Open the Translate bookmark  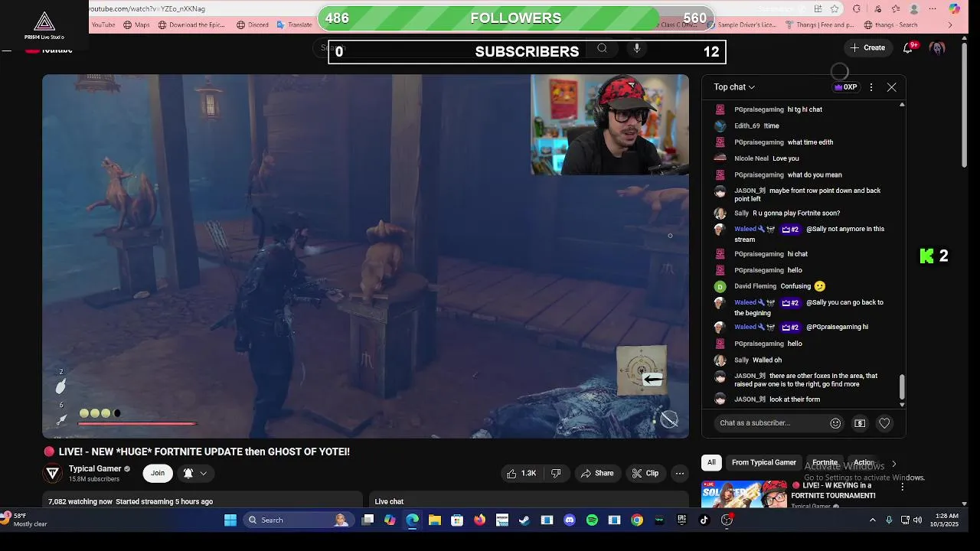[295, 24]
